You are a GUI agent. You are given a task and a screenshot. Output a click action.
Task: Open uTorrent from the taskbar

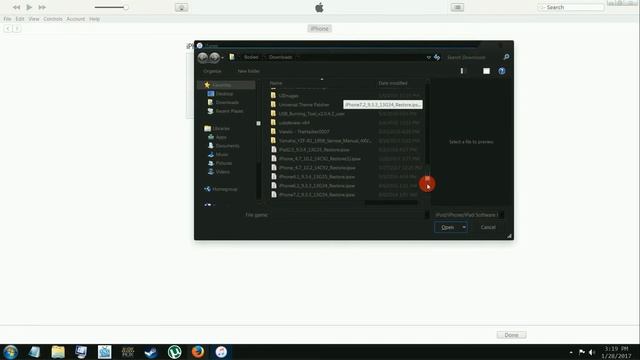[x=174, y=352]
